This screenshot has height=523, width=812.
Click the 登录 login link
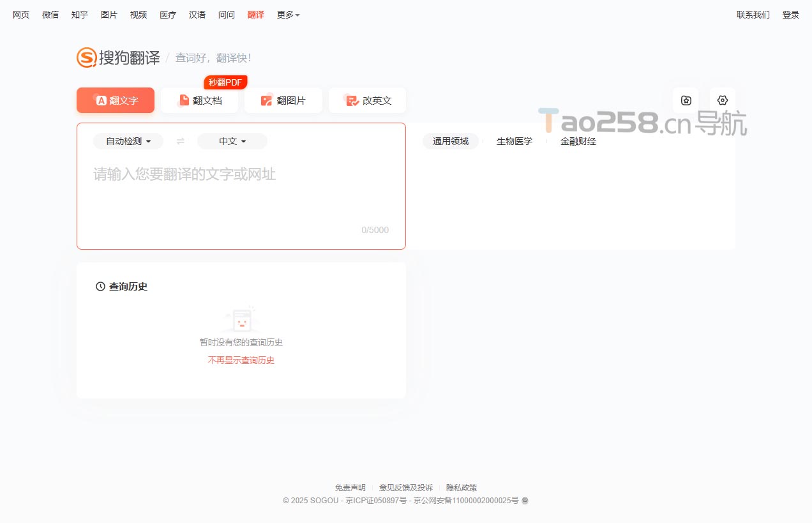pyautogui.click(x=791, y=15)
